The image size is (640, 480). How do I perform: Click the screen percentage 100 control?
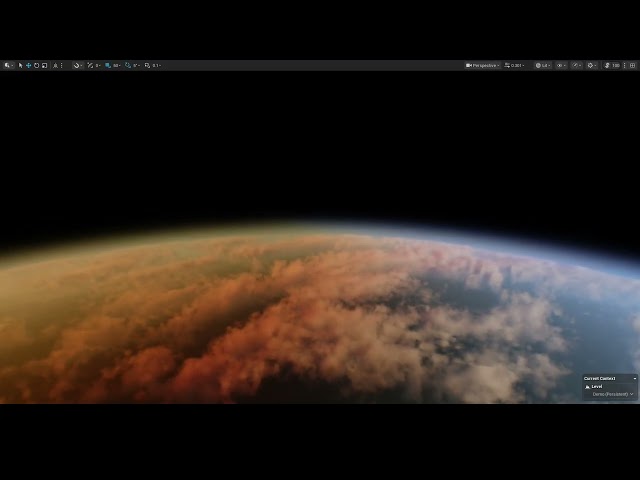click(612, 65)
